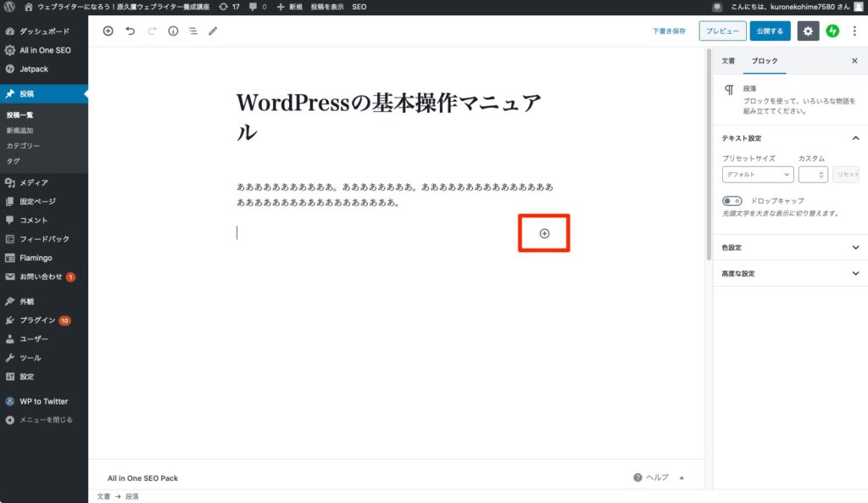The height and width of the screenshot is (503, 868).
Task: Open SEO menu in admin bar
Action: tap(359, 7)
